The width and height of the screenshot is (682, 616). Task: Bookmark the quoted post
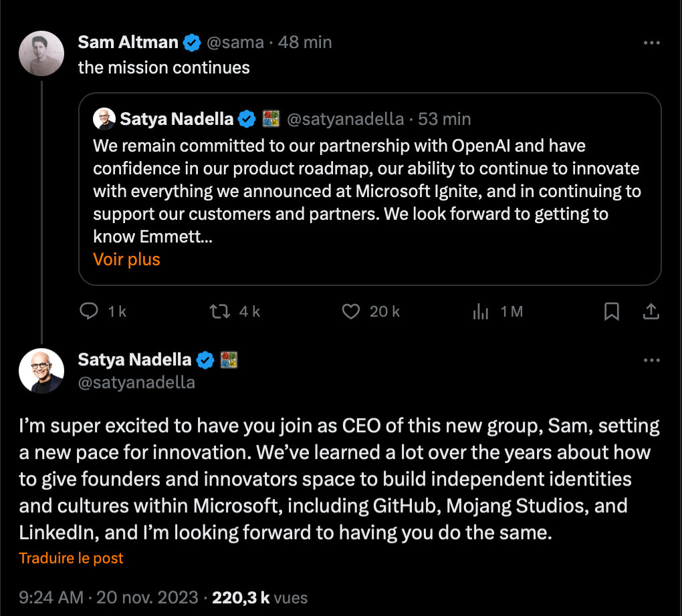611,311
